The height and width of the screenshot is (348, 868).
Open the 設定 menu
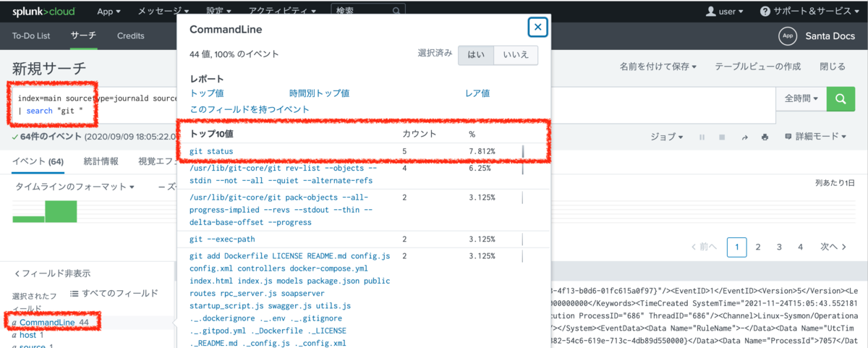219,12
